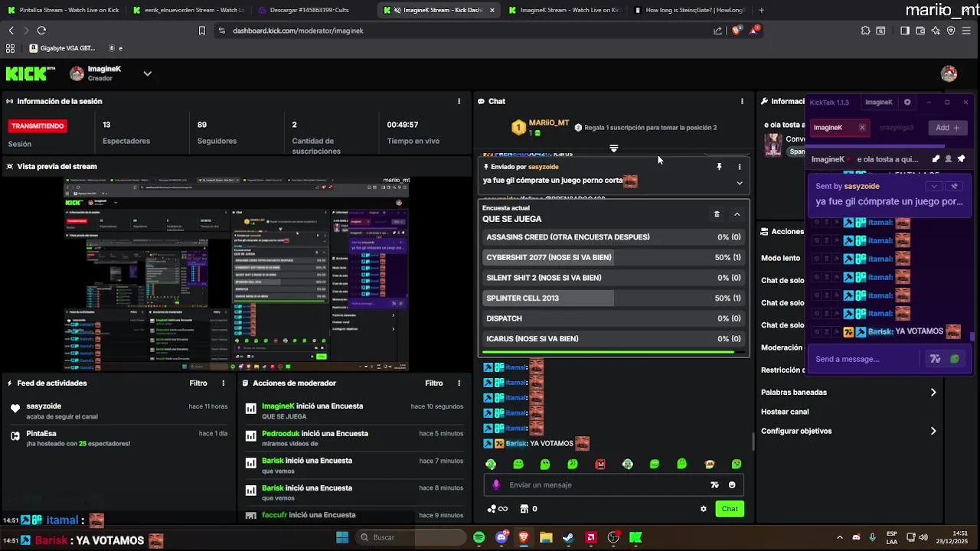980x551 pixels.
Task: Select the ImagineK tab in KickTalk
Action: tap(839, 128)
